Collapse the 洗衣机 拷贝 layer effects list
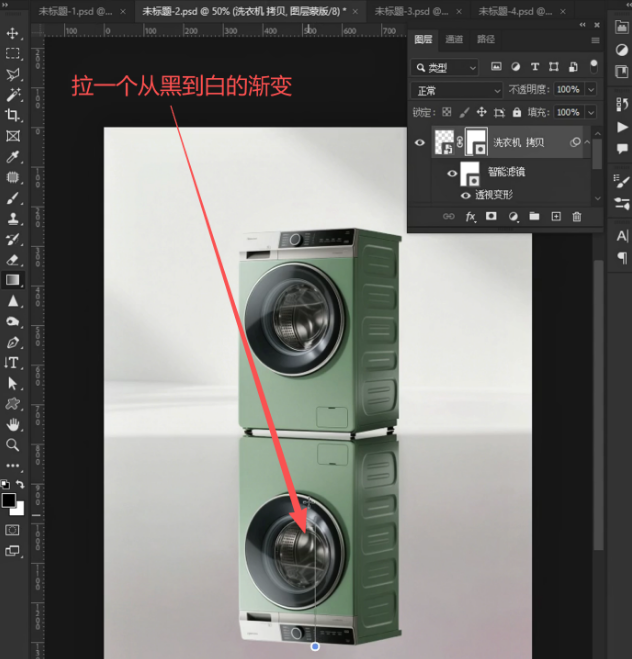The width and height of the screenshot is (632, 659). pos(587,142)
